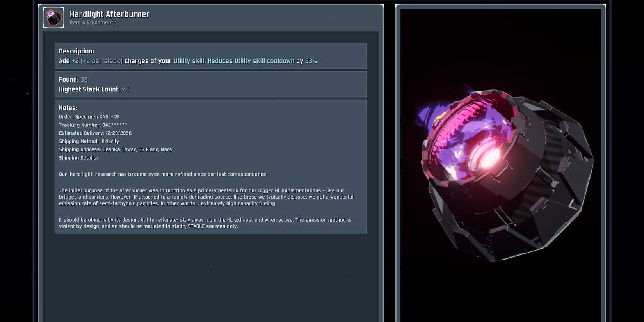This screenshot has height=322, width=644.
Task: Click the 'hard light' research paragraph
Action: [163, 174]
